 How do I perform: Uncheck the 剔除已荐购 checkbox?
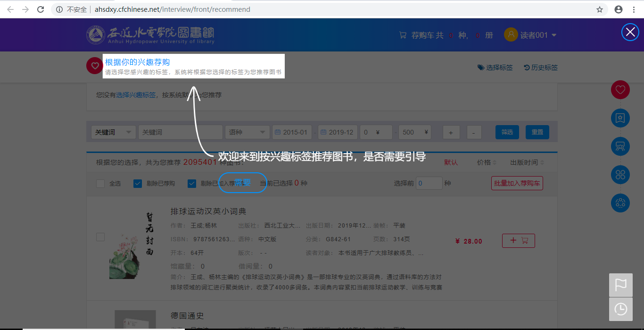click(x=138, y=184)
